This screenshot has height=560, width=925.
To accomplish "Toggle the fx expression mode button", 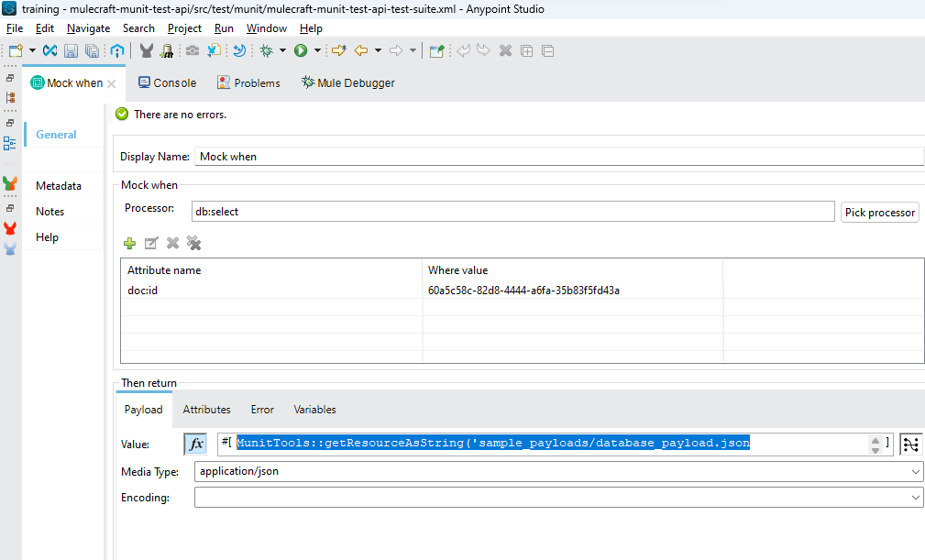I will tap(195, 445).
